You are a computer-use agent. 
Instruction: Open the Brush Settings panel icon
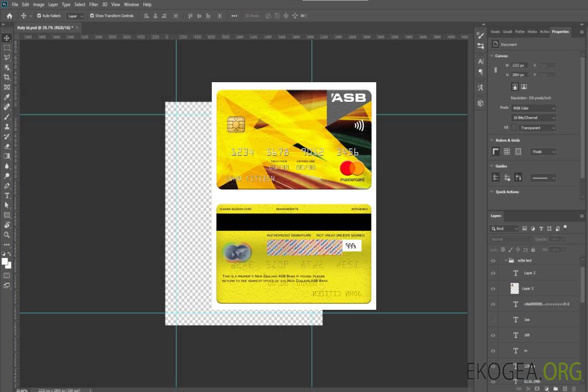point(481,35)
